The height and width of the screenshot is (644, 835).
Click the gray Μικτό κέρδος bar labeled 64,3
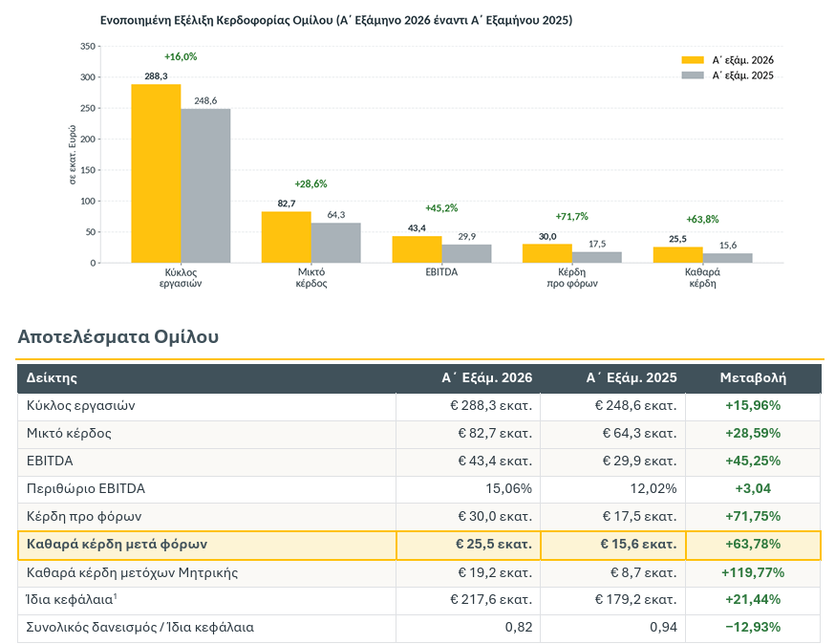coord(336,243)
